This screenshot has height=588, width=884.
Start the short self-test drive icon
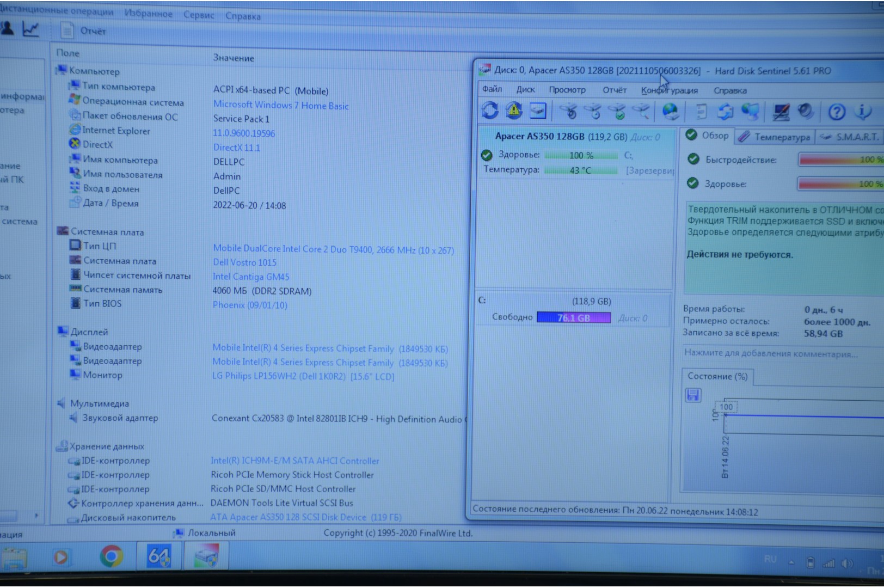tap(569, 112)
